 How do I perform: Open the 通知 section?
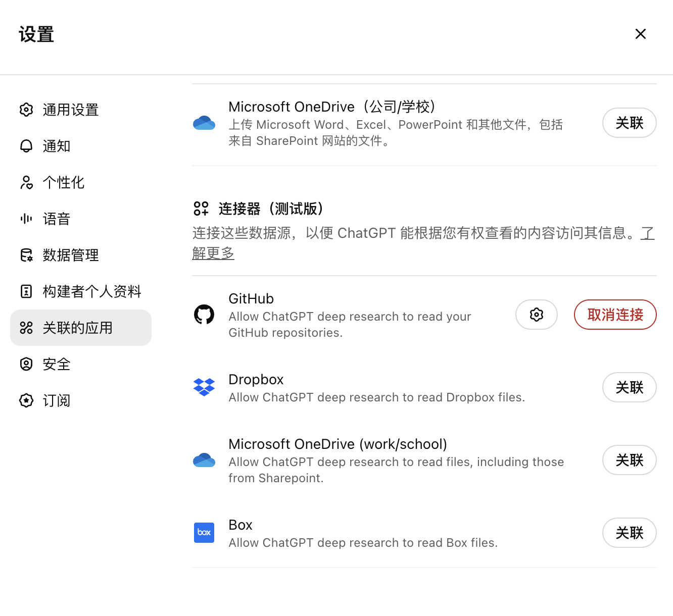point(81,146)
